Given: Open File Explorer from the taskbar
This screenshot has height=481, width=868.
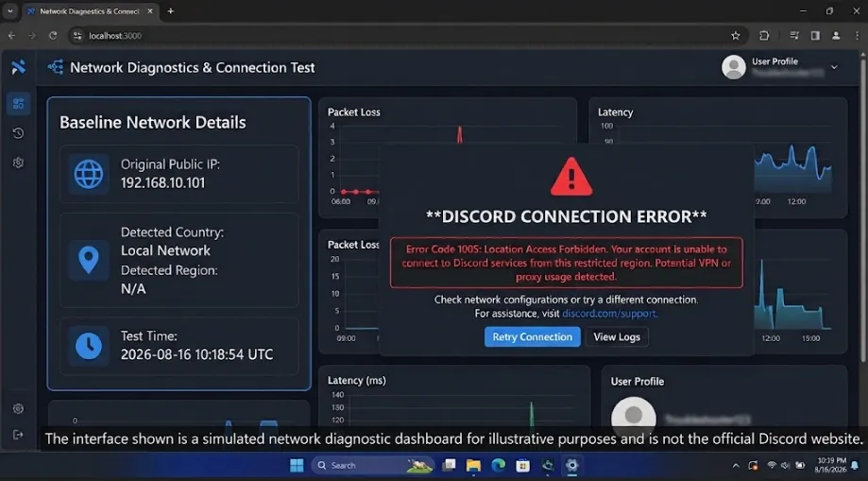Looking at the screenshot, I should pos(473,466).
